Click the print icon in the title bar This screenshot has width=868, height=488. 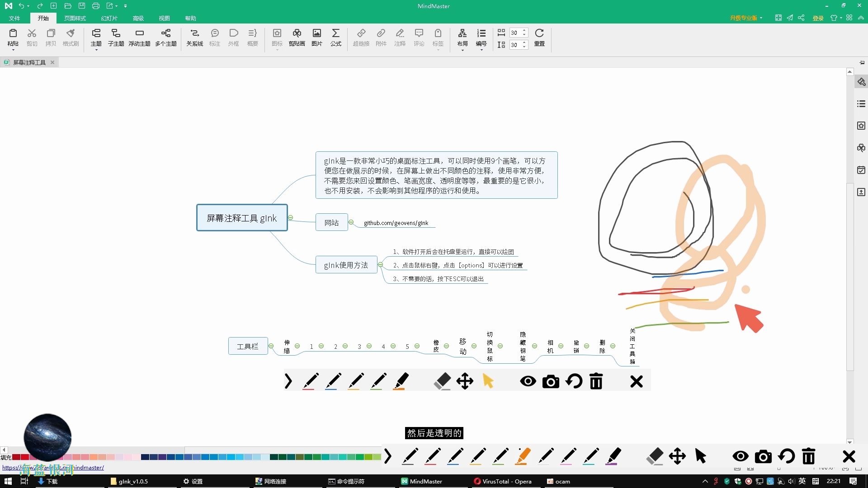click(x=95, y=6)
